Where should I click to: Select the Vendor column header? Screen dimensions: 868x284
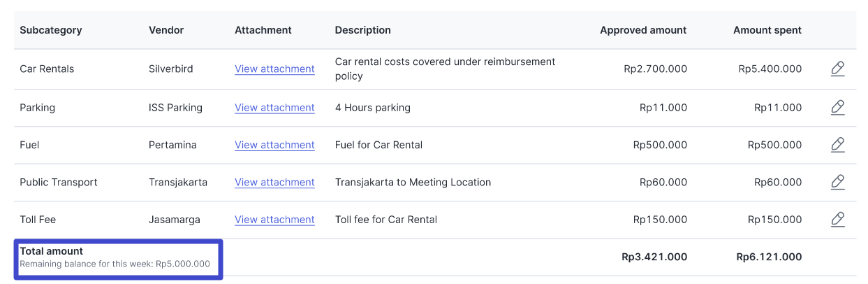(165, 30)
